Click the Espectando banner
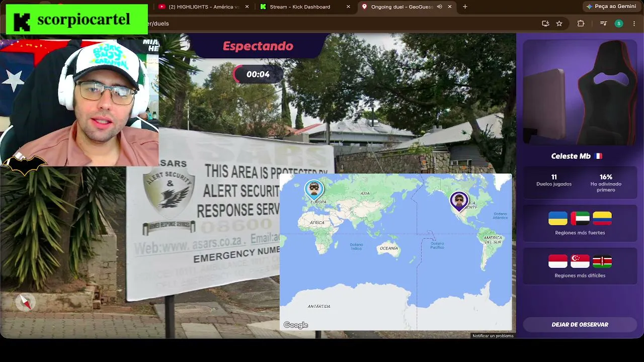 tap(258, 46)
